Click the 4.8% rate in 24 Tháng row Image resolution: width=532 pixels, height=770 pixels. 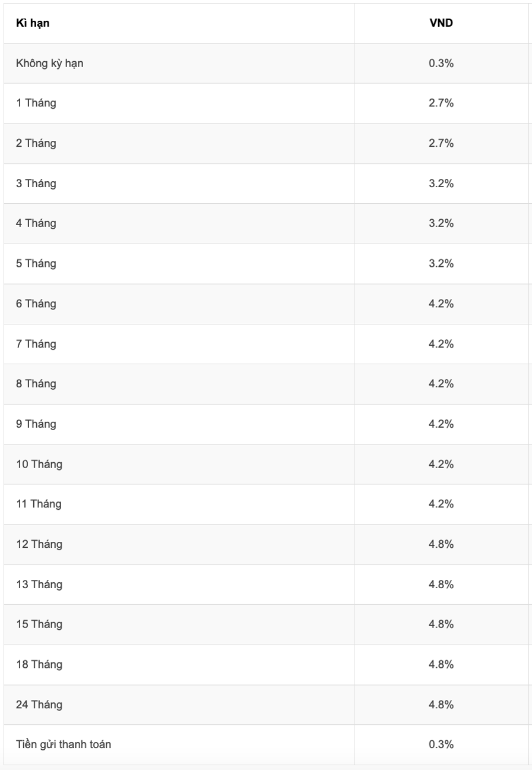pos(441,705)
